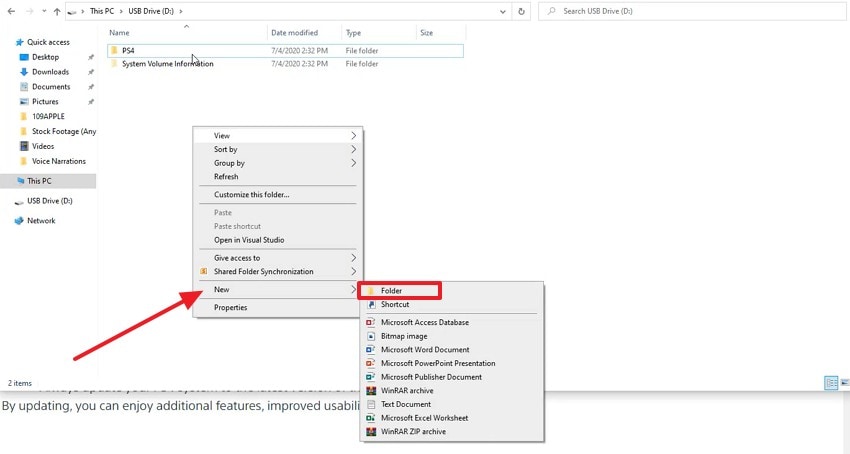Click the Up one level arrow
This screenshot has height=454, width=850.
pyautogui.click(x=56, y=11)
